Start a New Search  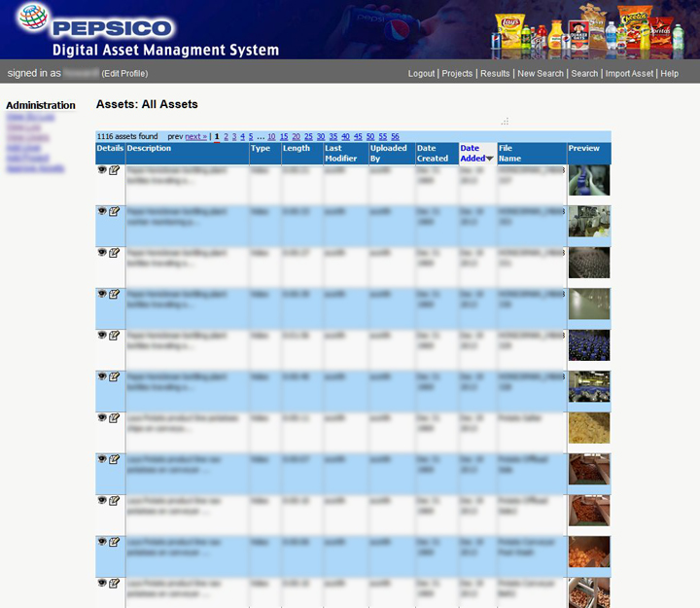(541, 73)
